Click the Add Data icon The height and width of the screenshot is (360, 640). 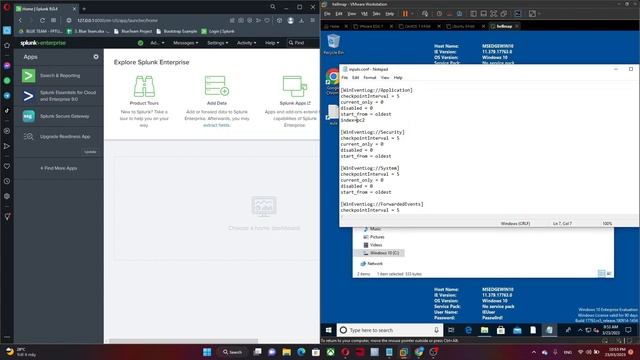point(216,86)
